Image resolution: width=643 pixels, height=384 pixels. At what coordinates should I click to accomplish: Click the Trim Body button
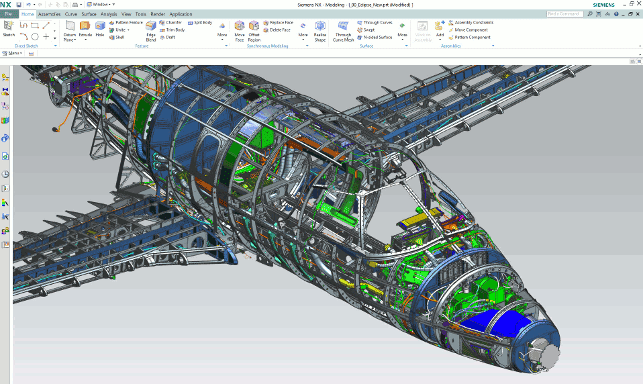click(x=172, y=30)
